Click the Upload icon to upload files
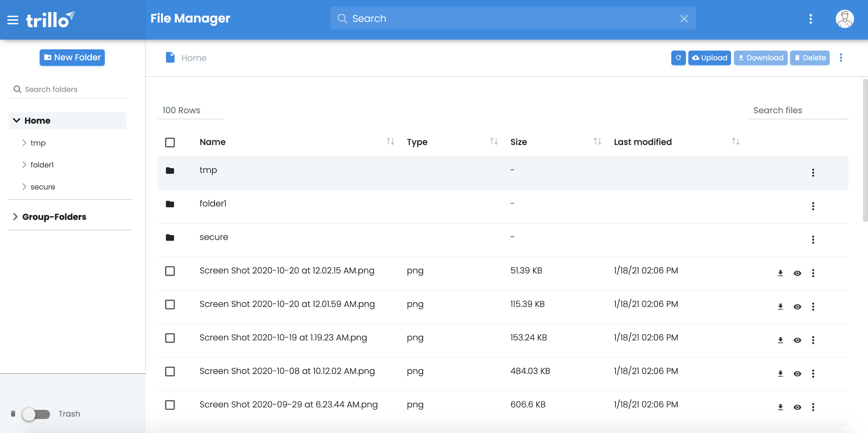The width and height of the screenshot is (868, 433). (710, 57)
